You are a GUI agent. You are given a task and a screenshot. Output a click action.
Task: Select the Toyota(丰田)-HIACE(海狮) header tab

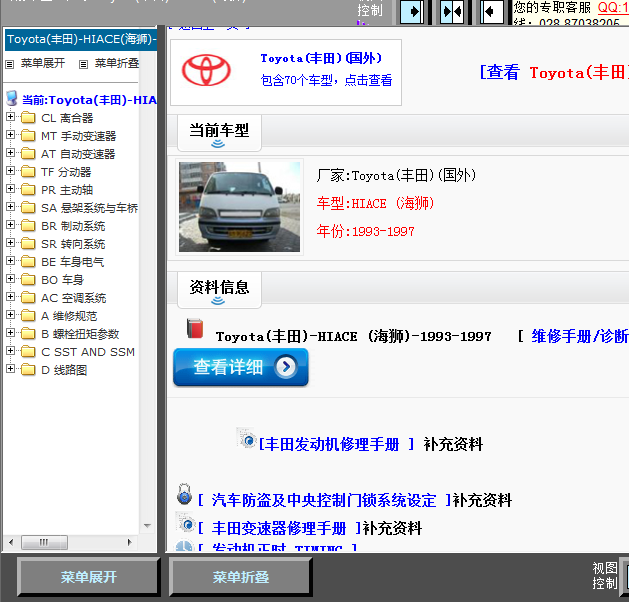(x=81, y=39)
